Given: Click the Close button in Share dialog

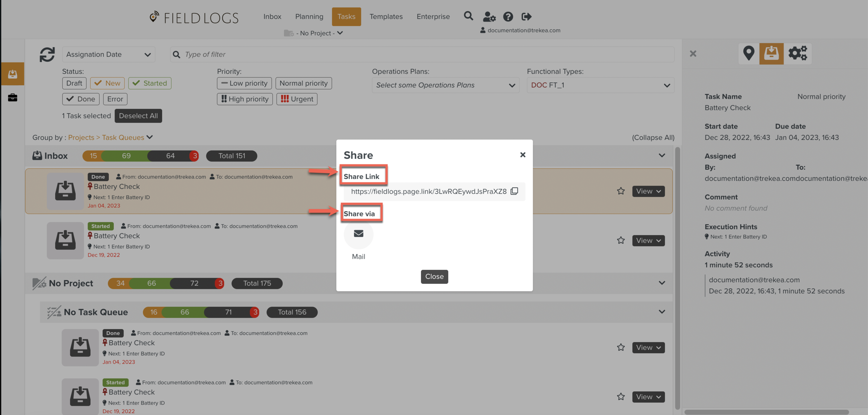Looking at the screenshot, I should [434, 276].
